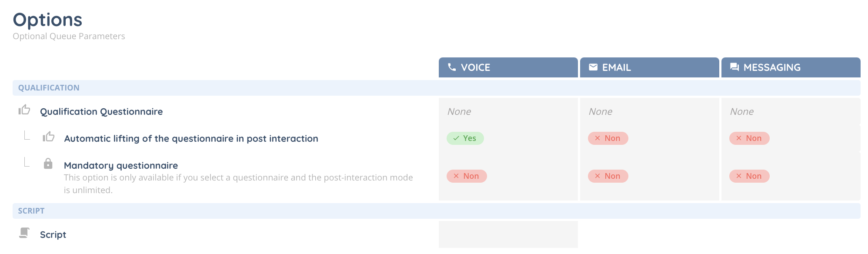Select the MESSAGING column tab
This screenshot has height=254, width=868.
click(x=791, y=67)
